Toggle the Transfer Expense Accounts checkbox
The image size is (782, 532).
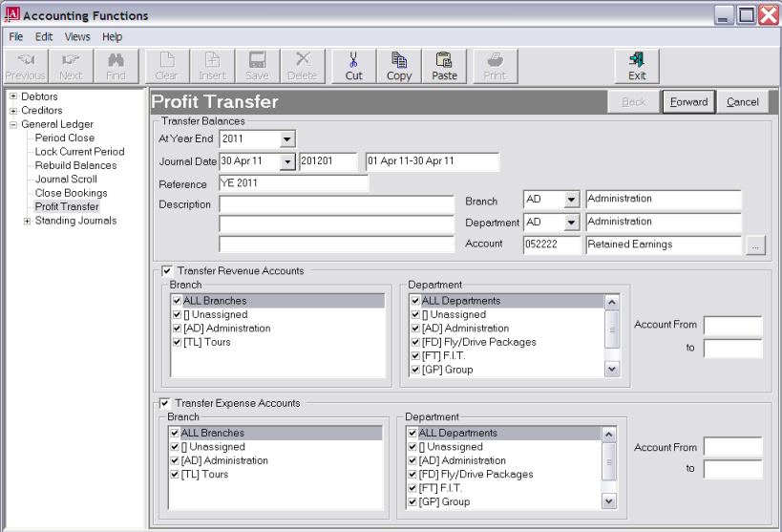click(x=165, y=403)
